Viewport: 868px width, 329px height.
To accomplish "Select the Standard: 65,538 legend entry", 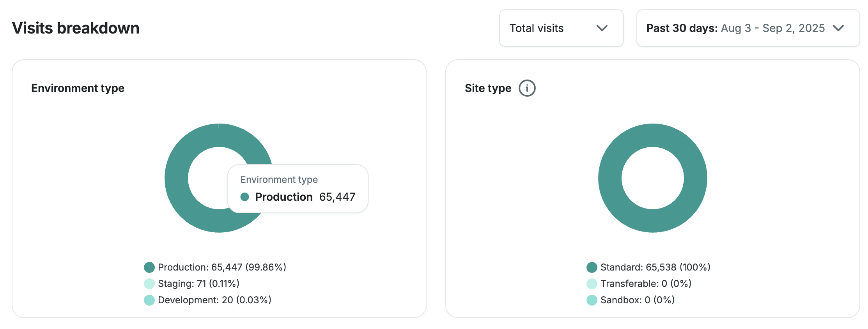I will (655, 267).
